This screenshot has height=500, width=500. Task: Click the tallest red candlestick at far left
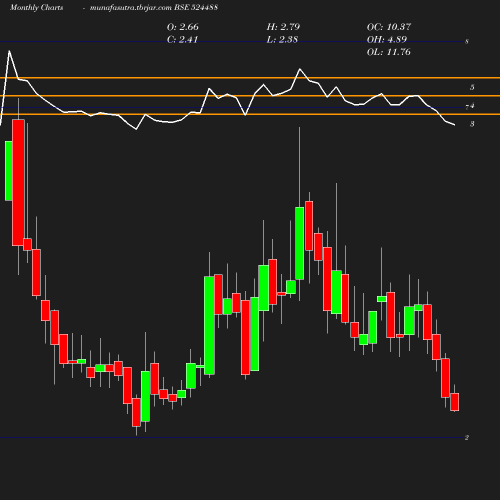tap(18, 183)
